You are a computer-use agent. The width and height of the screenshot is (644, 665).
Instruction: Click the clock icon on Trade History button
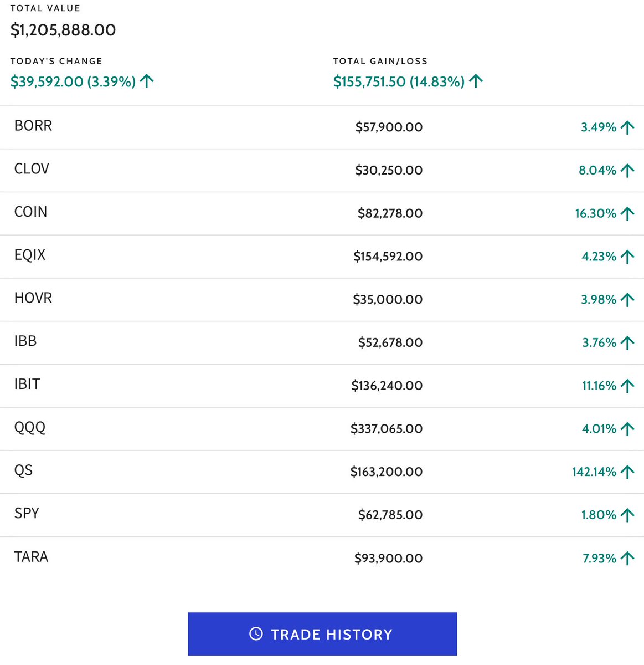coord(256,633)
